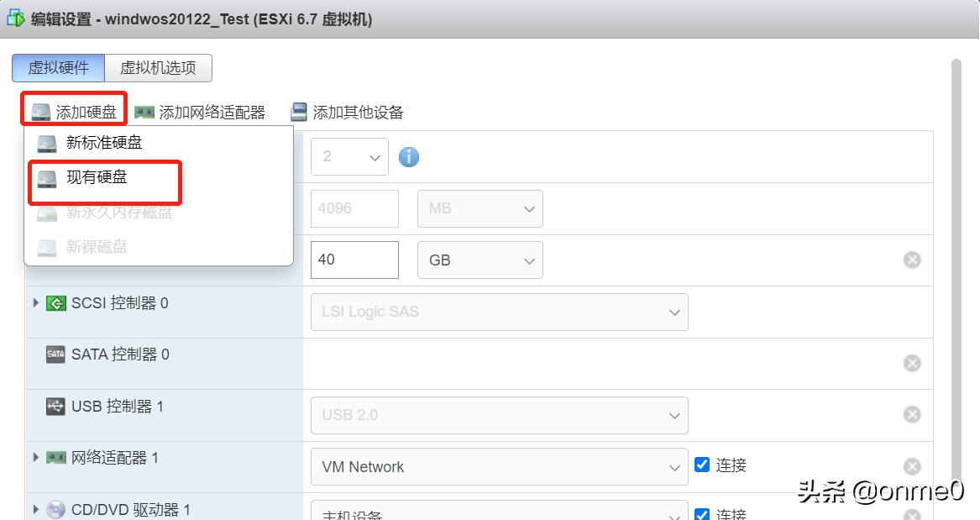Open the VM Network dropdown
This screenshot has height=520, width=980.
[x=500, y=466]
